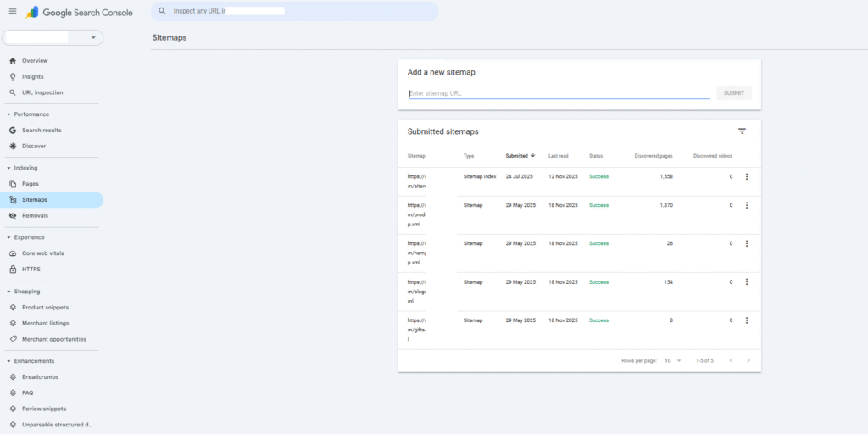Click the Removals crossed-eye icon
The height and width of the screenshot is (434, 868).
pyautogui.click(x=13, y=216)
